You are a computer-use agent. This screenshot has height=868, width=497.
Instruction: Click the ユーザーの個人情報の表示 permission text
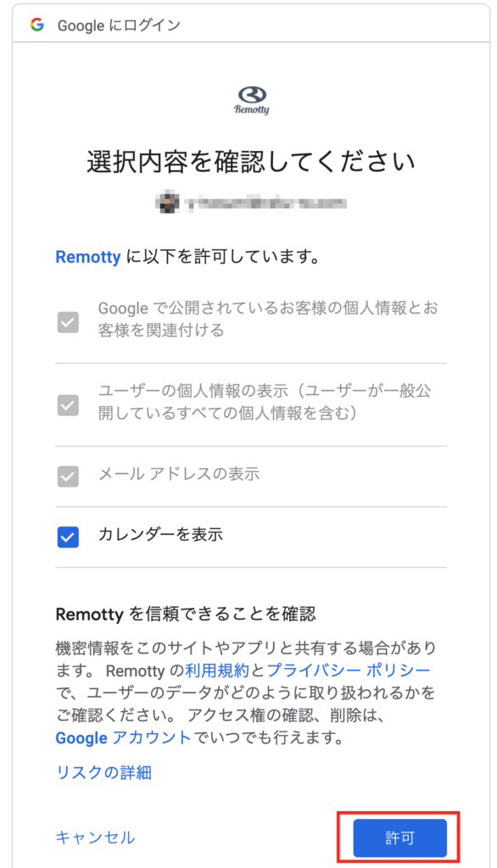pyautogui.click(x=265, y=402)
